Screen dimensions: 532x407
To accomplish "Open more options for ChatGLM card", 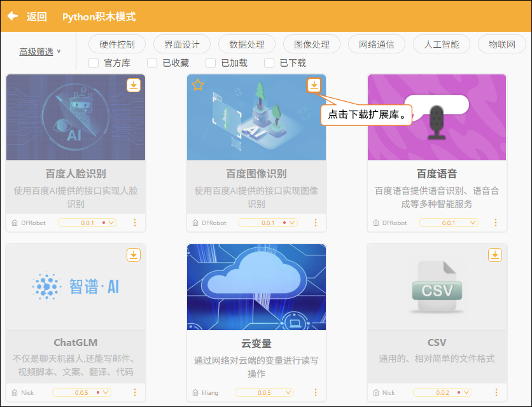I will pyautogui.click(x=135, y=392).
